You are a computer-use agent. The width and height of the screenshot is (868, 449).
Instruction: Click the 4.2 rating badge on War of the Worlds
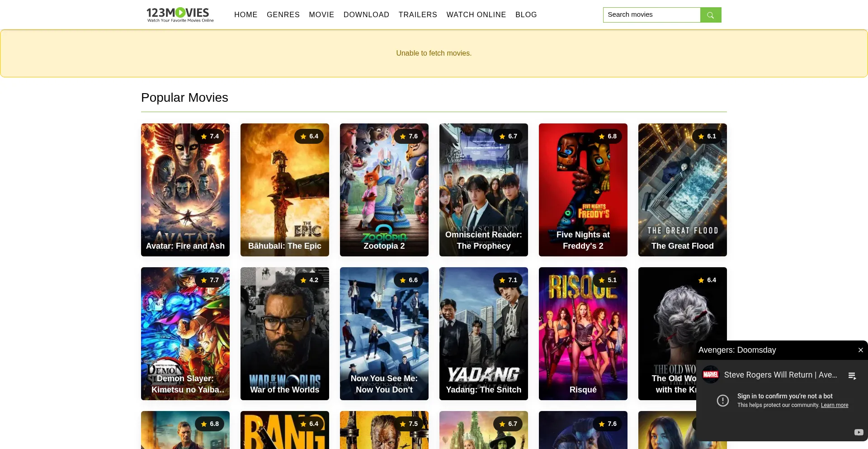309,280
